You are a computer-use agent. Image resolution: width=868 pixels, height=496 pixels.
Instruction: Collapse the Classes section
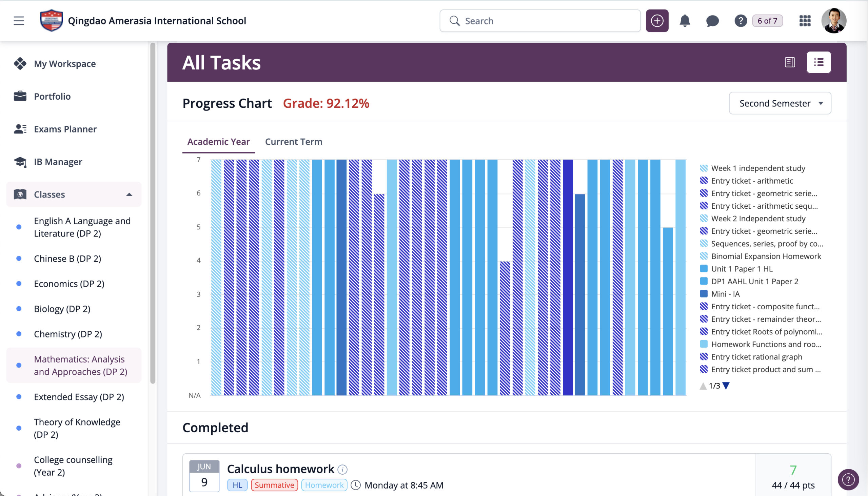[x=129, y=194]
